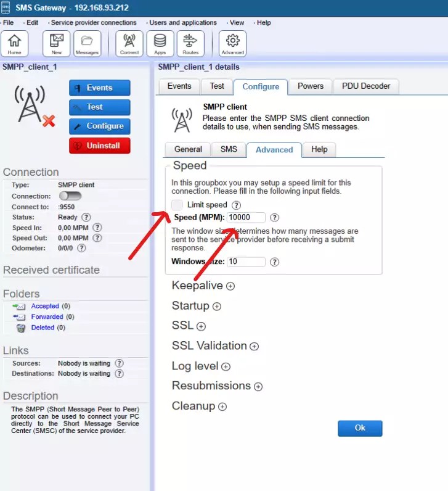The image size is (448, 491).
Task: Switch to the SMS sub-tab
Action: point(229,149)
